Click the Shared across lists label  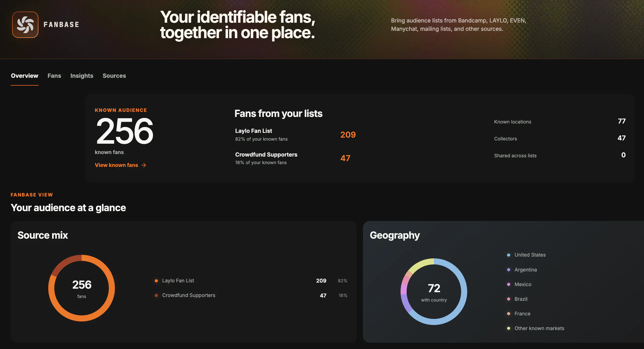click(x=515, y=156)
